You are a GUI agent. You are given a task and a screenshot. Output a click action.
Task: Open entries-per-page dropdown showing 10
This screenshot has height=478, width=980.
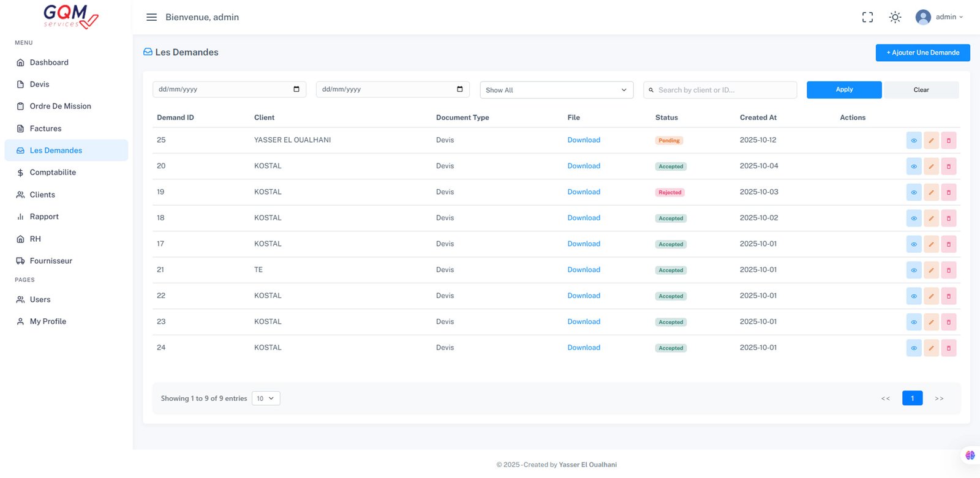coord(266,398)
